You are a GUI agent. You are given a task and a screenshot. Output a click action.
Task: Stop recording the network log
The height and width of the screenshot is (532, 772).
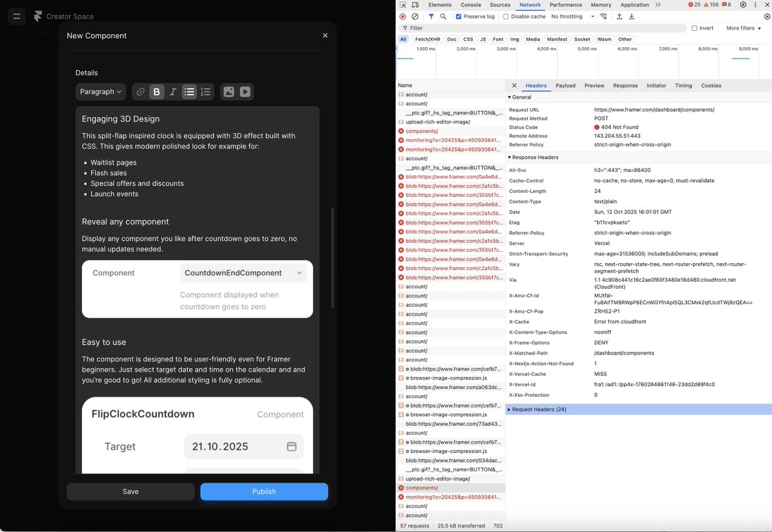pos(403,16)
